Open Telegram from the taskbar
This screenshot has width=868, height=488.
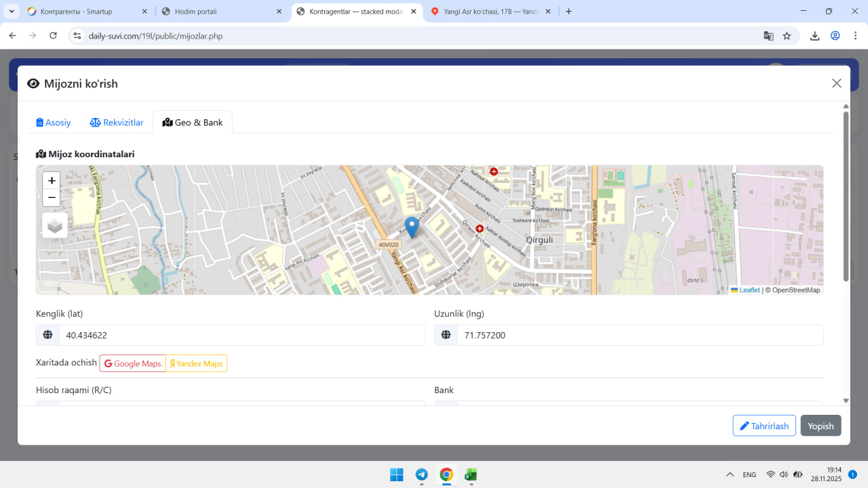pos(421,474)
